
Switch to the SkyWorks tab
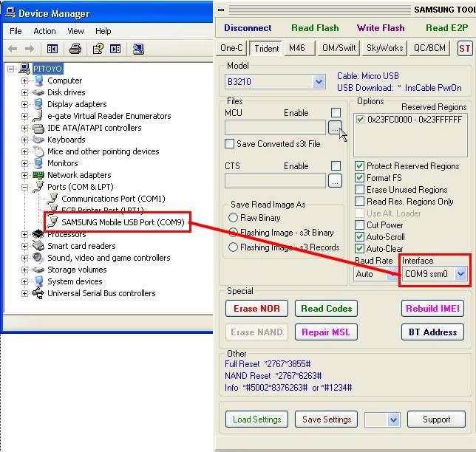point(384,48)
